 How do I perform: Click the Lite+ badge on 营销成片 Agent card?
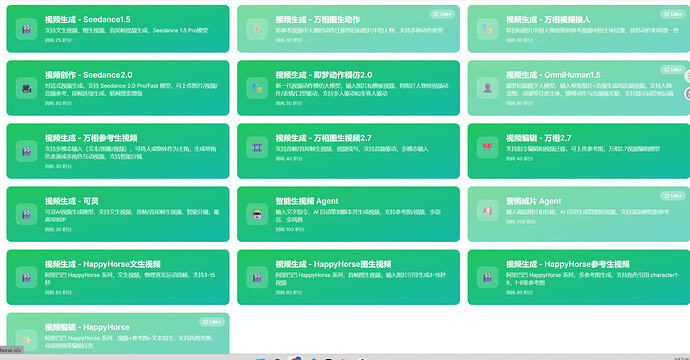[673, 195]
